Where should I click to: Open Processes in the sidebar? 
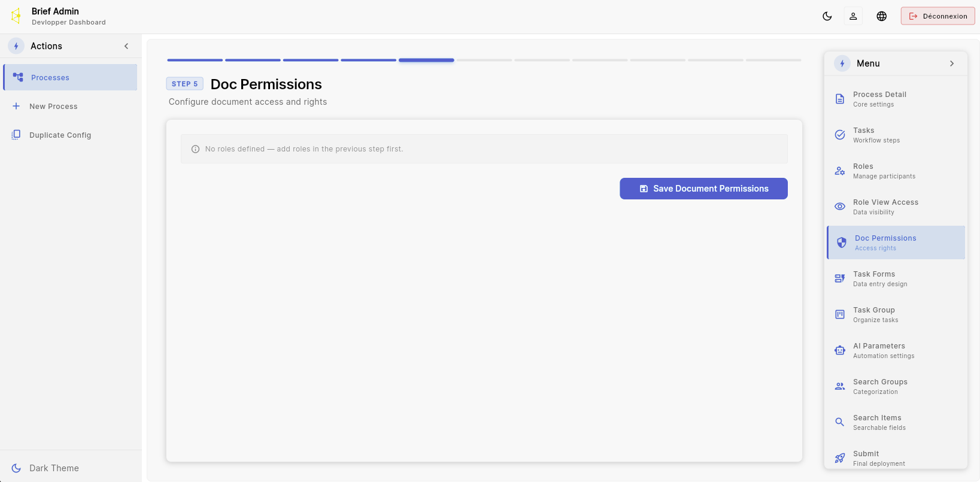[70, 77]
